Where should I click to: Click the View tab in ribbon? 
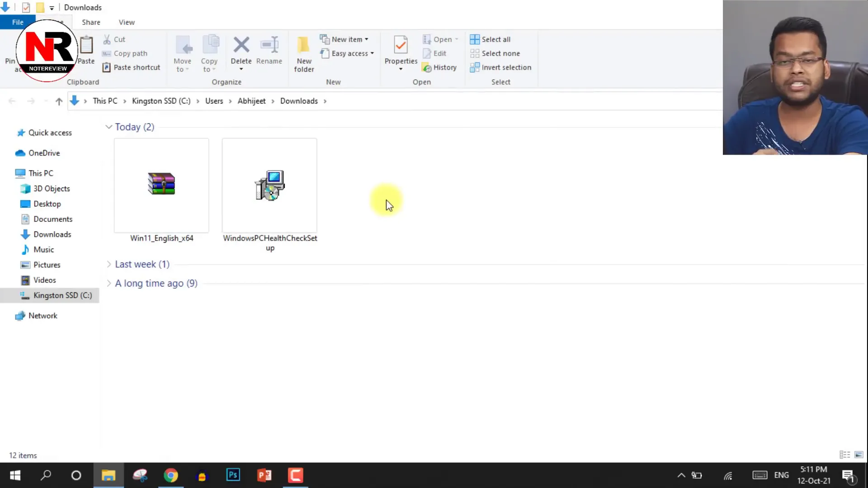coord(127,22)
